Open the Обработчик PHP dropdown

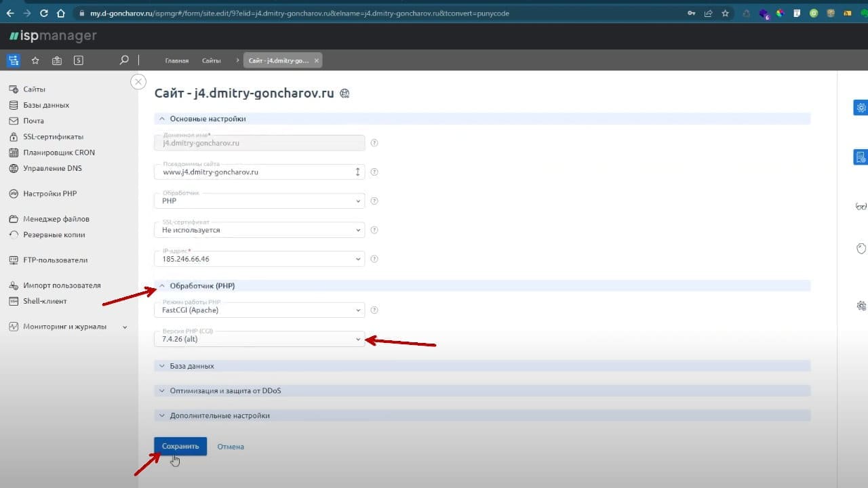click(259, 201)
